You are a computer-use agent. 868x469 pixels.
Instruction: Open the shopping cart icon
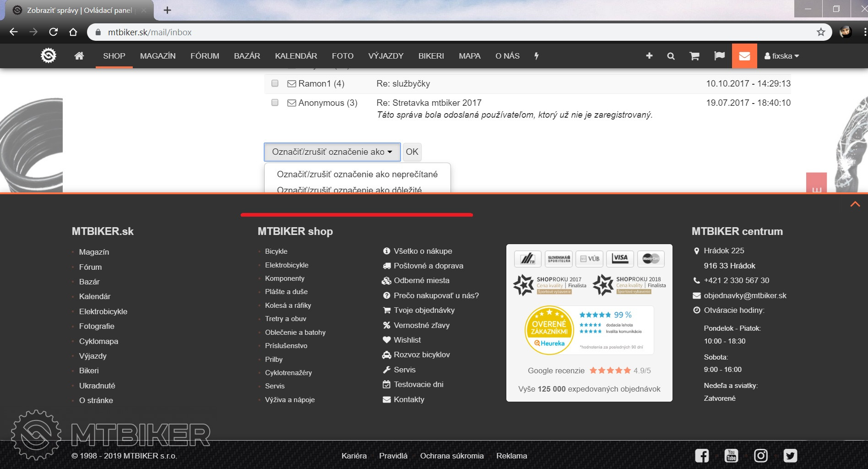694,56
